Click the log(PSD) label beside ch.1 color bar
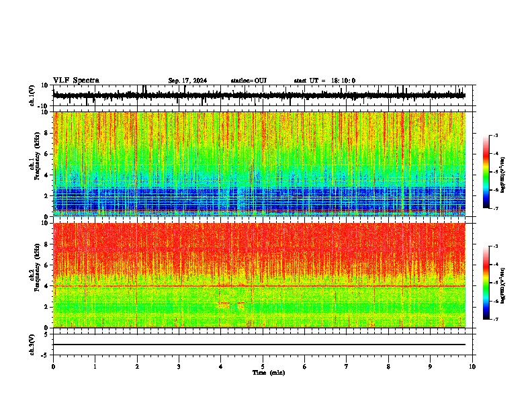The height and width of the screenshot is (411, 532). coord(503,175)
